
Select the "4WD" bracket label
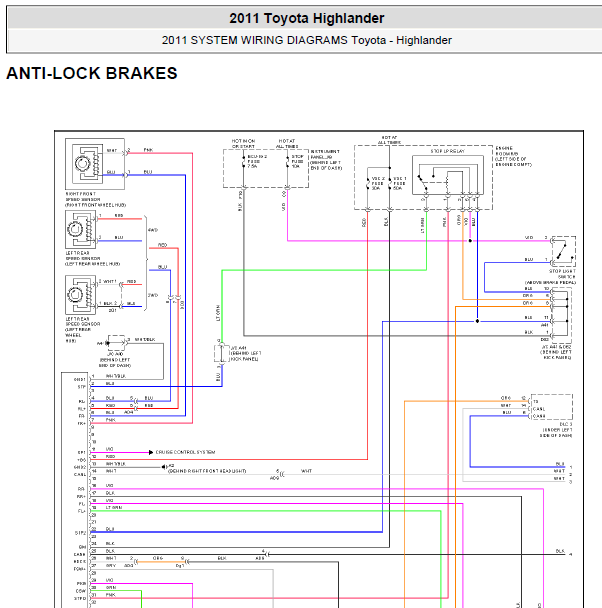coord(153,230)
